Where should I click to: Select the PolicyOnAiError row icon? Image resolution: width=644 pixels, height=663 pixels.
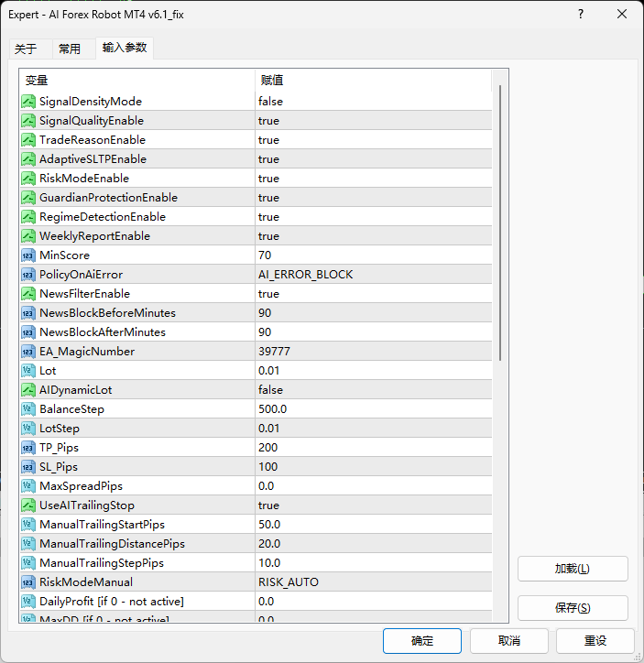tap(28, 275)
